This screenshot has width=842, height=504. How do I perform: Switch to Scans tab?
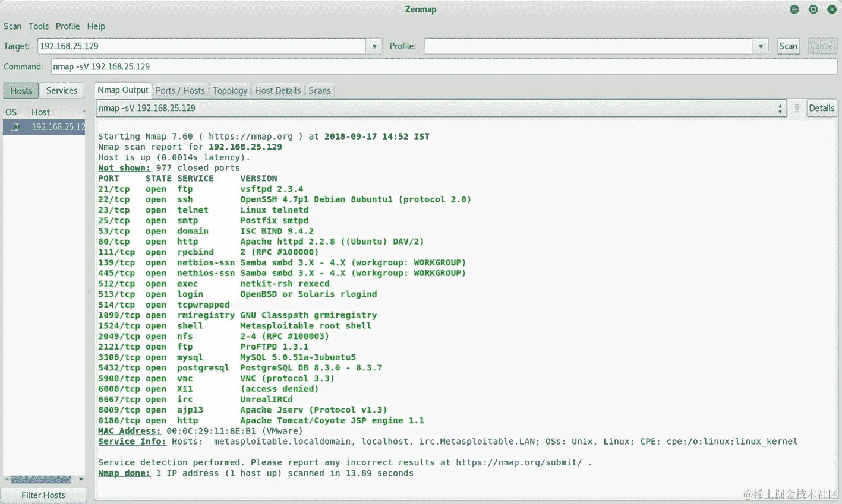(320, 91)
